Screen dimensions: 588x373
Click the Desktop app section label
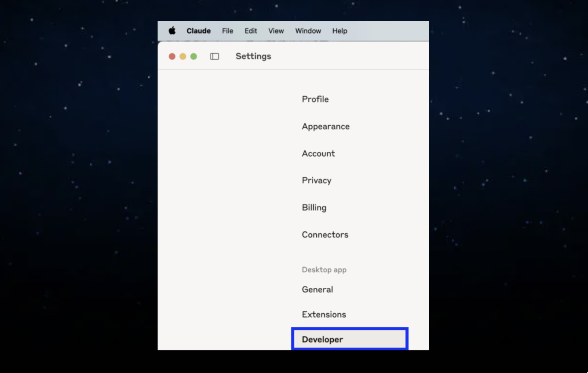click(x=324, y=270)
